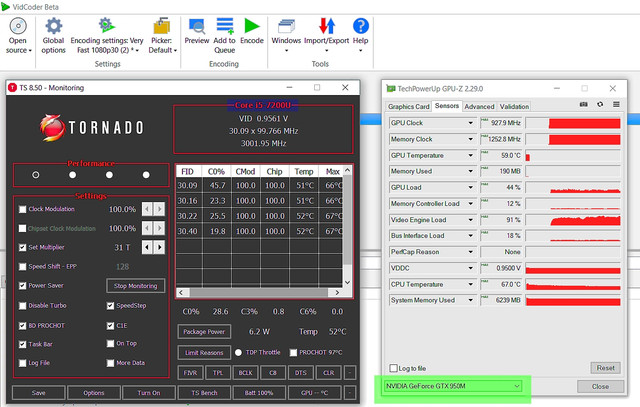Viewport: 640px width, 407px height.
Task: Increase Set Multiplier with right arrow
Action: pyautogui.click(x=159, y=247)
